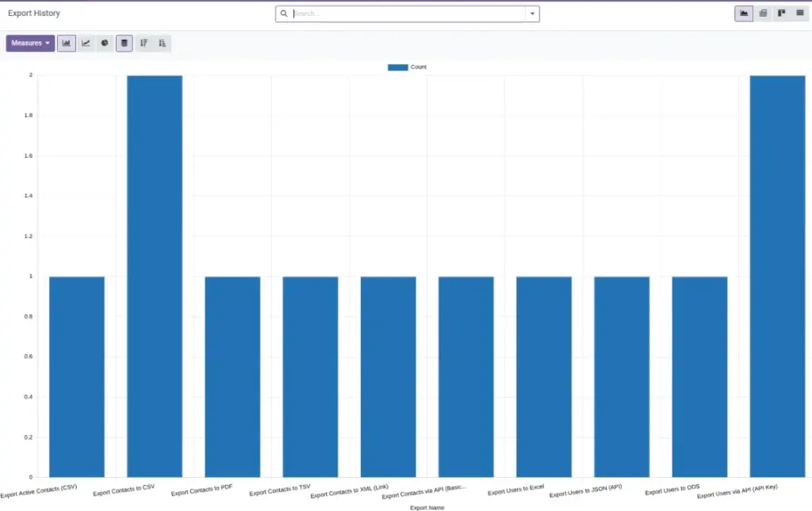The width and height of the screenshot is (812, 511).
Task: Open the Measures dropdown
Action: click(31, 43)
